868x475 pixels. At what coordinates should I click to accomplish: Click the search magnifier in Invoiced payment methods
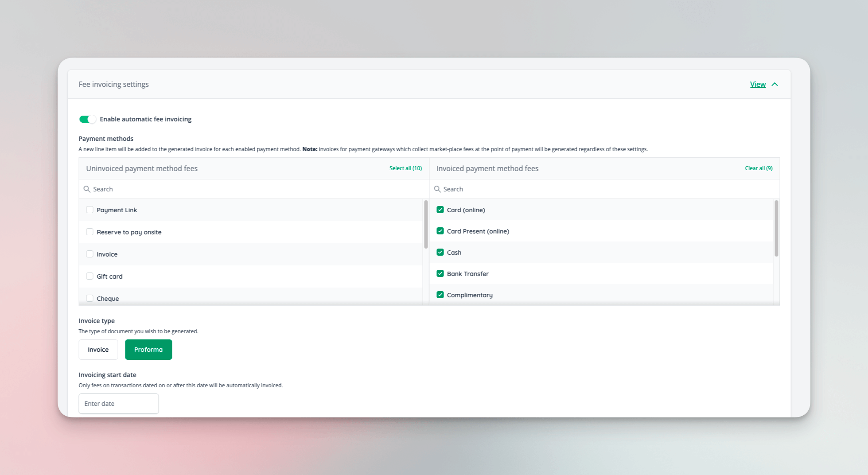(x=437, y=189)
